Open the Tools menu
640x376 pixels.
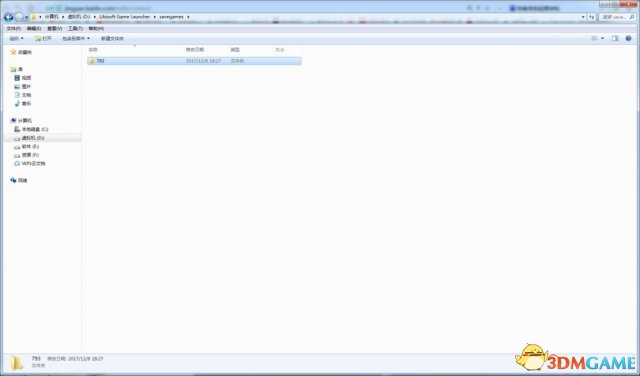[x=75, y=29]
